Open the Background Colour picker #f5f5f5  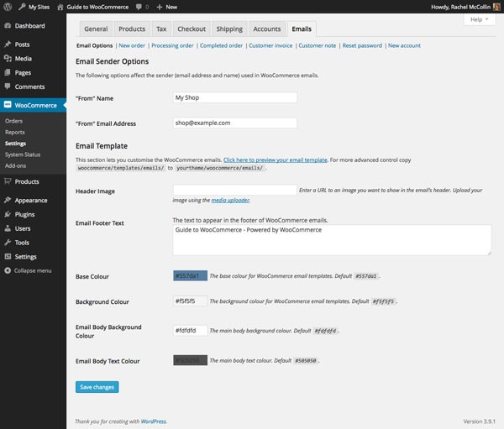click(191, 301)
